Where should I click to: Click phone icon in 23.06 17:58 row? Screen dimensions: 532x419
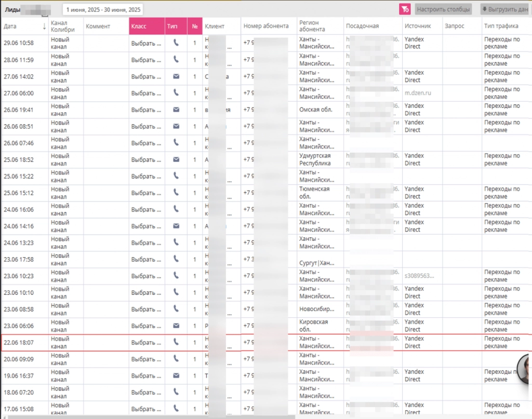(176, 259)
